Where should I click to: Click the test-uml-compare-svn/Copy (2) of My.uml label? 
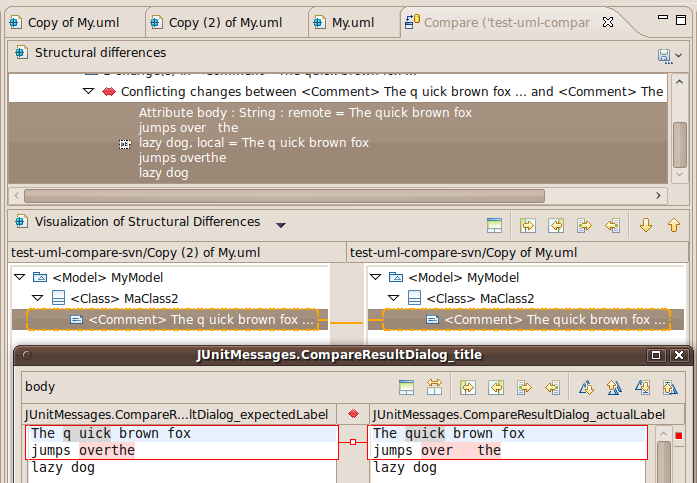136,252
